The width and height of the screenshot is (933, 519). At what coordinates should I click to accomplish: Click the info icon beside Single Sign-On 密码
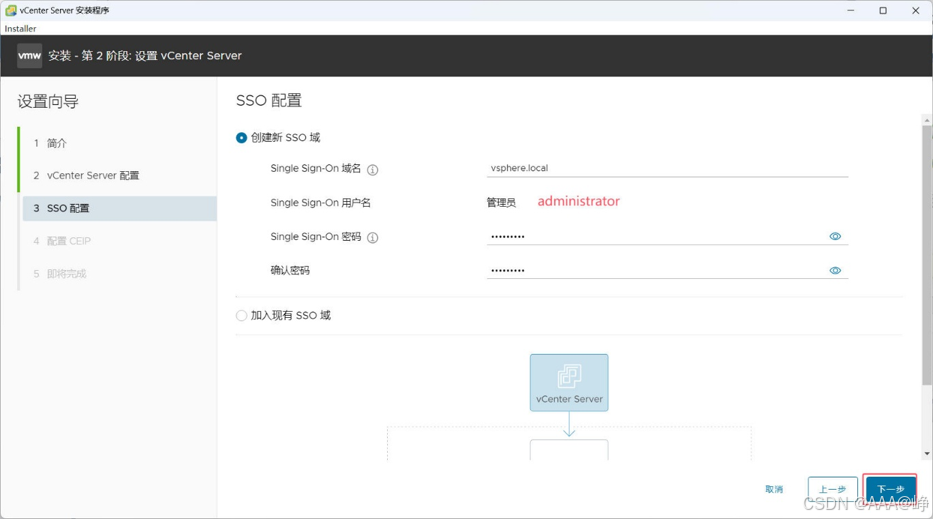click(x=372, y=237)
